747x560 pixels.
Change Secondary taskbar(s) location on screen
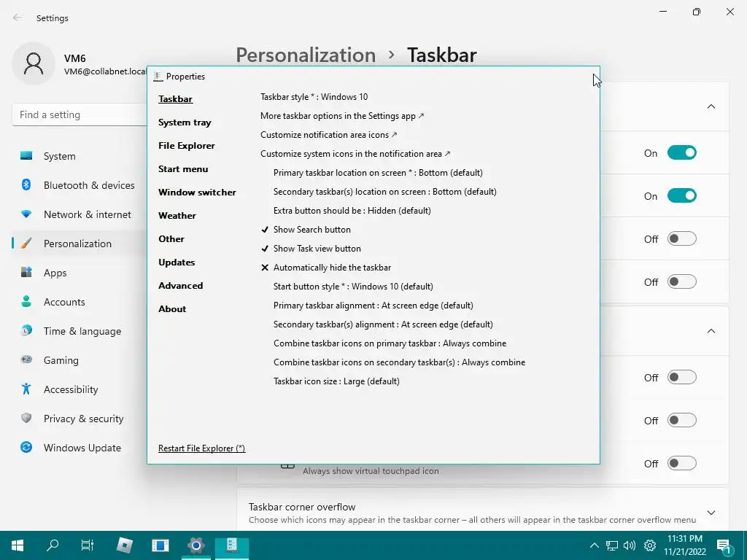385,192
